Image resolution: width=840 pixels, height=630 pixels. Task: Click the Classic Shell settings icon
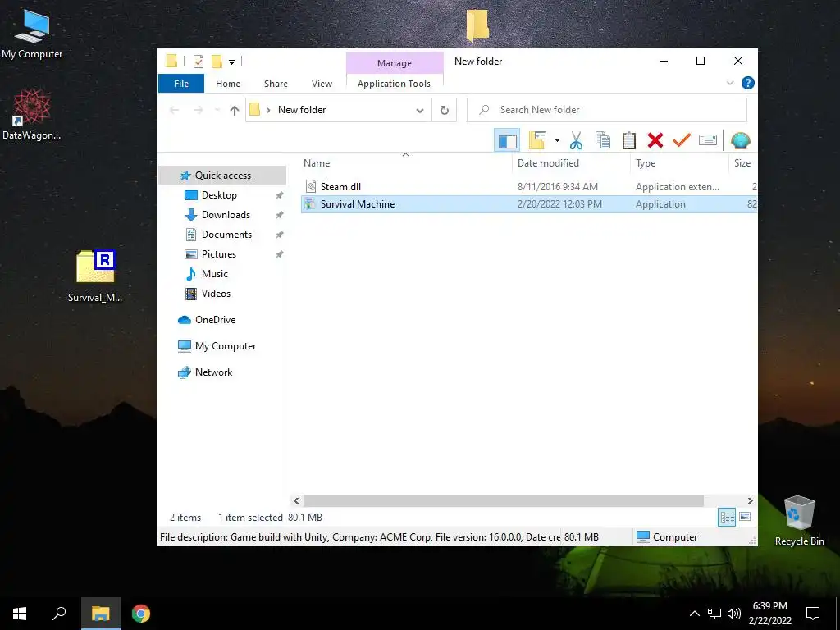[x=741, y=140]
